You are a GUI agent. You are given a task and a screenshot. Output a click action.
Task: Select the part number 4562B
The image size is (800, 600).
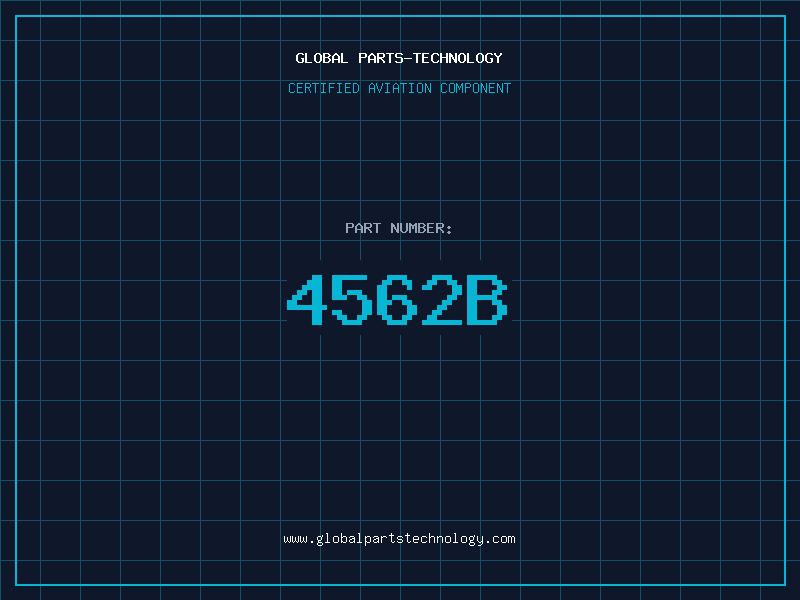click(x=397, y=299)
